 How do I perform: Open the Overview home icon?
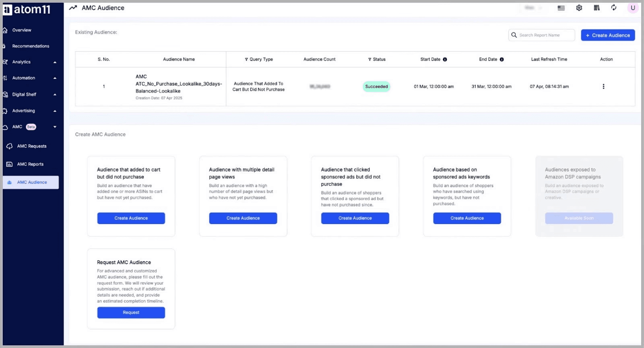[5, 30]
